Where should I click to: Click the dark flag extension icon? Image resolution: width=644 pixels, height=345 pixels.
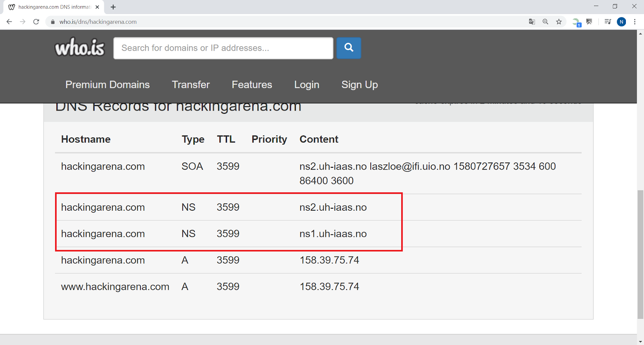pyautogui.click(x=589, y=22)
